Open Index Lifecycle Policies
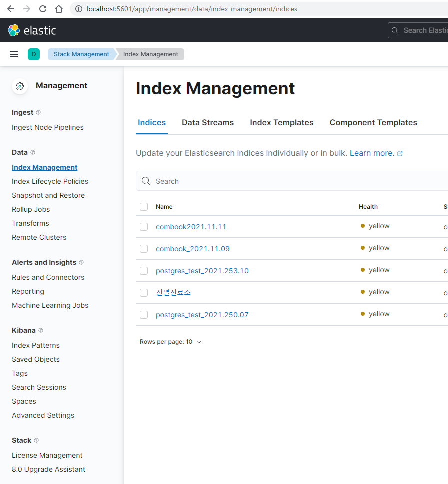Image resolution: width=448 pixels, height=484 pixels. pyautogui.click(x=50, y=181)
